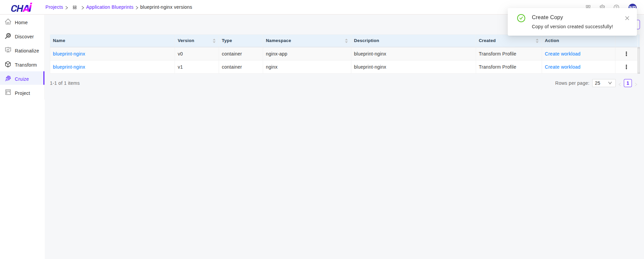Viewport: 644px width, 259px height.
Task: Click Create workload for v1 row
Action: pyautogui.click(x=562, y=67)
